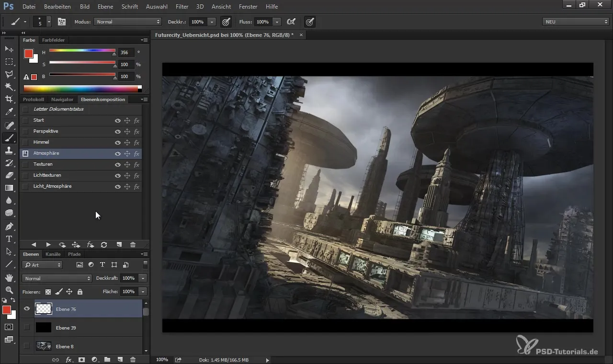Screen dimensions: 613x364
Task: Select layer comp Licht_Atmosphäre
Action: 81,186
